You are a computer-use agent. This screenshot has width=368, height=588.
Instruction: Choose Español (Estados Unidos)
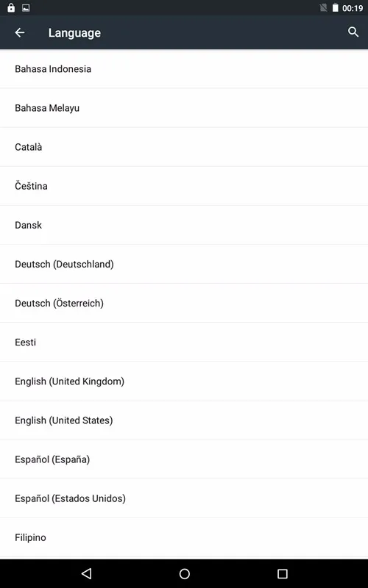tap(184, 498)
